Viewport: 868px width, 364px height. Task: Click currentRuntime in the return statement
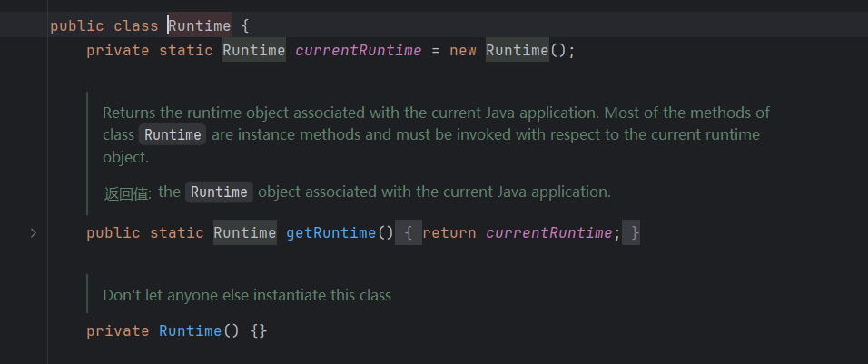[x=549, y=233]
